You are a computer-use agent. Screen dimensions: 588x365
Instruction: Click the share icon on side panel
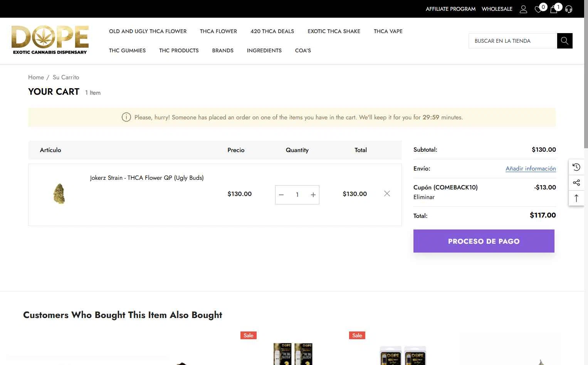pyautogui.click(x=576, y=182)
